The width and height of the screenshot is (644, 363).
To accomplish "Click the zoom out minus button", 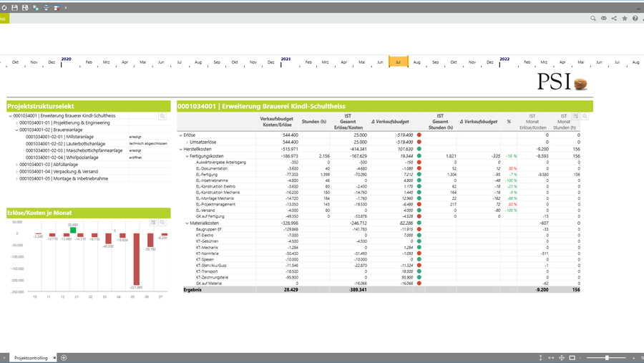I will pos(581,358).
